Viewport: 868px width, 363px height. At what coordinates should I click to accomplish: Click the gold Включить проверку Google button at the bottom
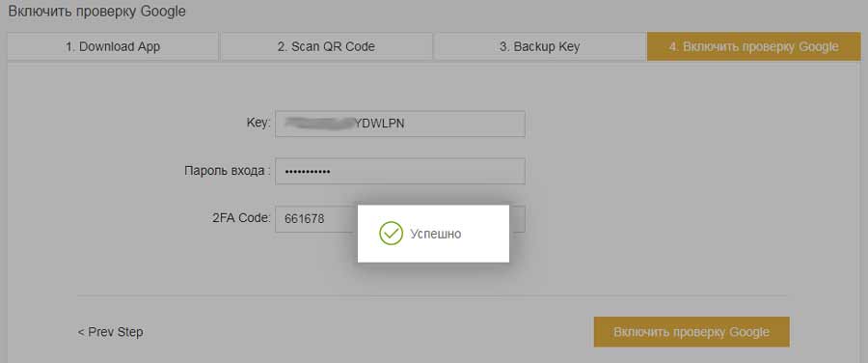tap(692, 332)
